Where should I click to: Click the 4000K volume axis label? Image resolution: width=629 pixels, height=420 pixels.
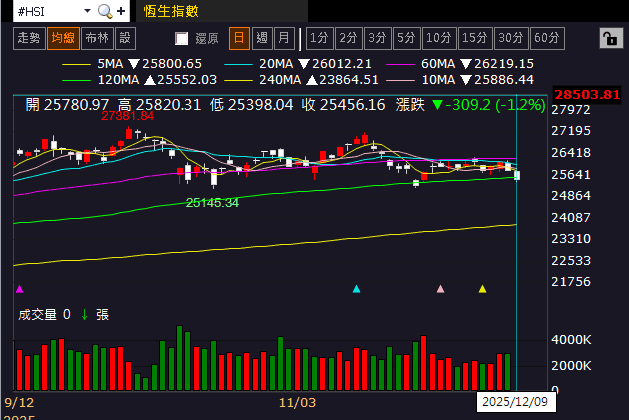pyautogui.click(x=571, y=340)
